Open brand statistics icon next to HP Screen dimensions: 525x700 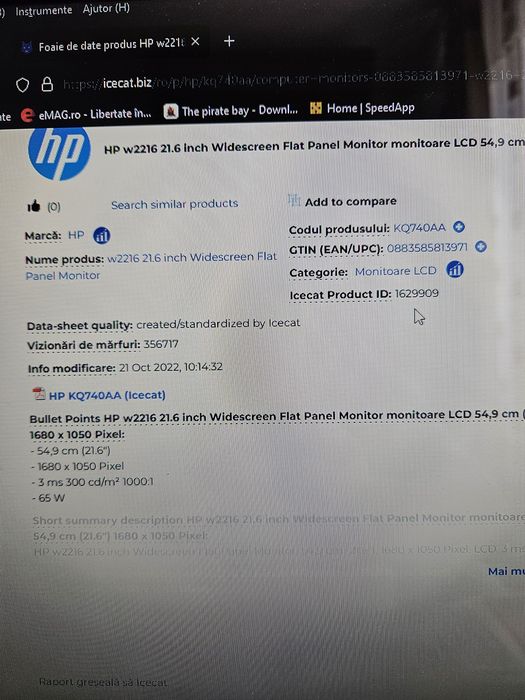tap(102, 235)
